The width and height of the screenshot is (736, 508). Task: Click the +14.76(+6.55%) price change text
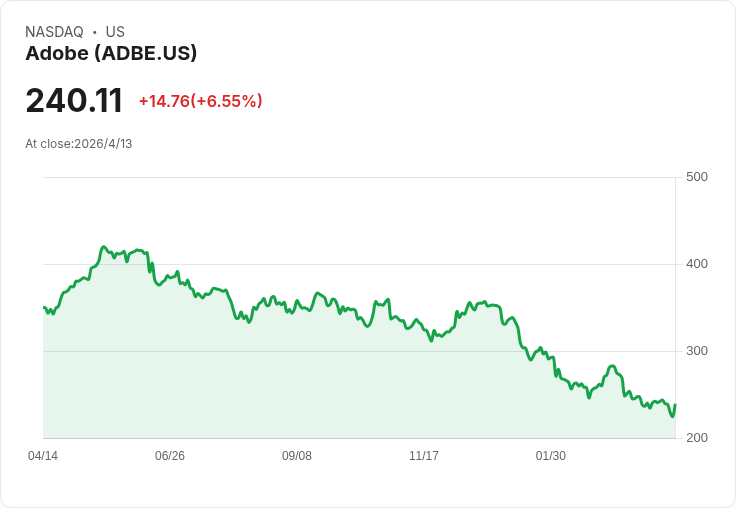[200, 101]
